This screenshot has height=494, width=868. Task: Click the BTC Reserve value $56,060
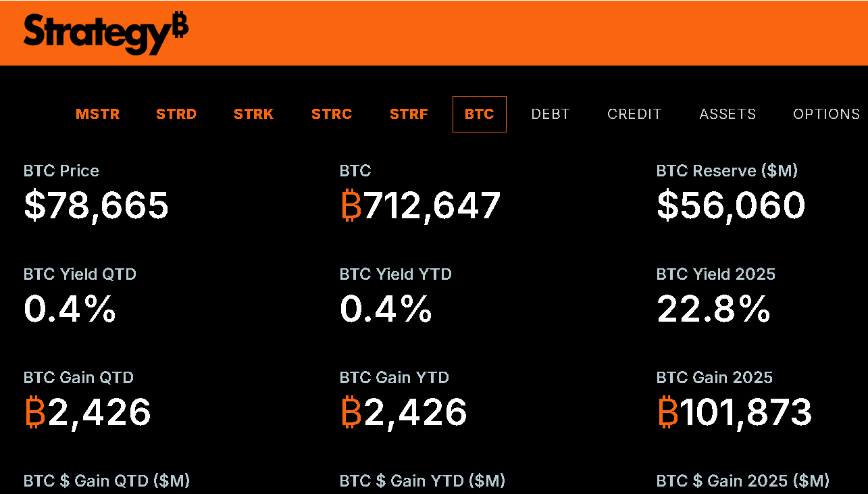coord(731,205)
